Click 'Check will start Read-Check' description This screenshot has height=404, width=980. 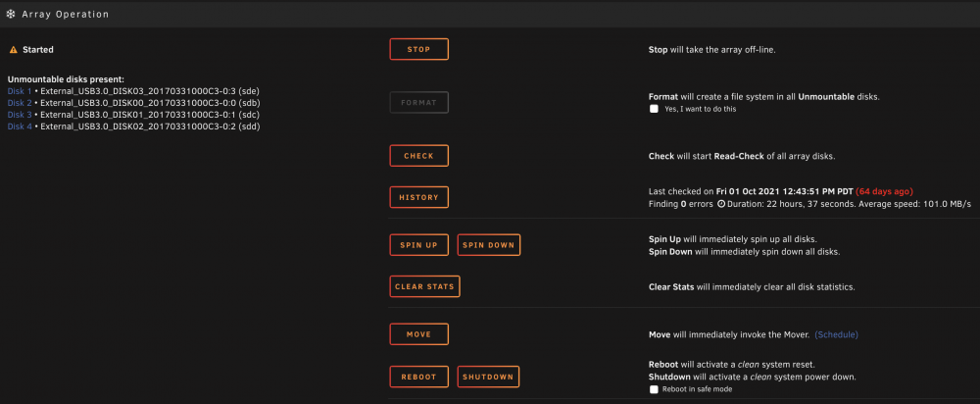[741, 156]
